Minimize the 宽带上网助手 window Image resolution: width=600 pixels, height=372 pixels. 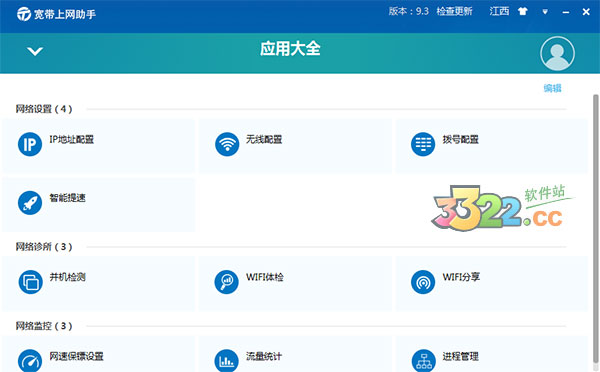click(566, 12)
